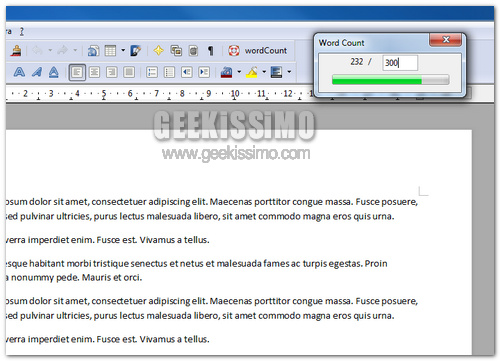This screenshot has width=500, height=361.
Task: Open the Hyperlink dialog icon
Action: coord(93,51)
